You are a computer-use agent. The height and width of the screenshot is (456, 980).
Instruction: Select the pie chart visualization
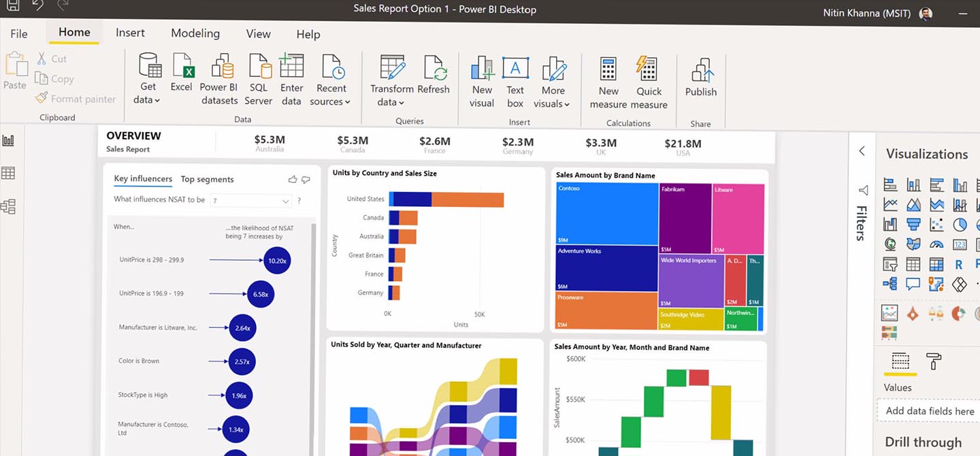click(x=960, y=224)
